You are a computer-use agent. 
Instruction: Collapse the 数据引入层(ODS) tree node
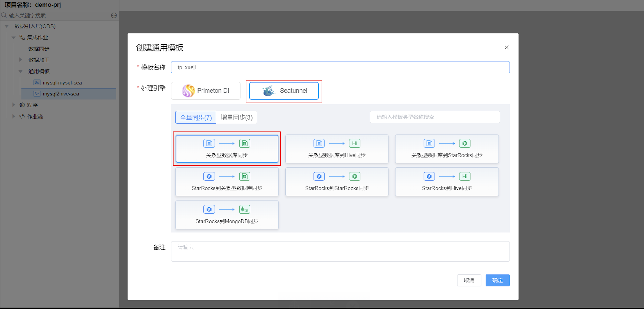7,26
